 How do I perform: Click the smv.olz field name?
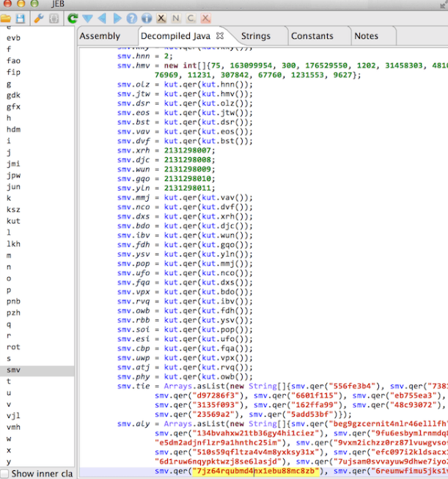(x=133, y=84)
